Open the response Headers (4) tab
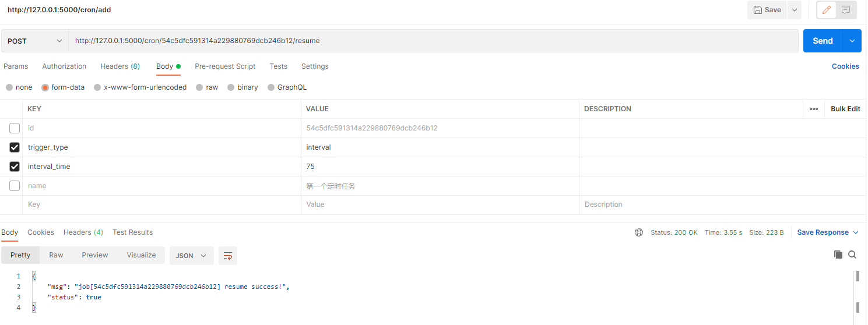The height and width of the screenshot is (325, 868). point(83,232)
